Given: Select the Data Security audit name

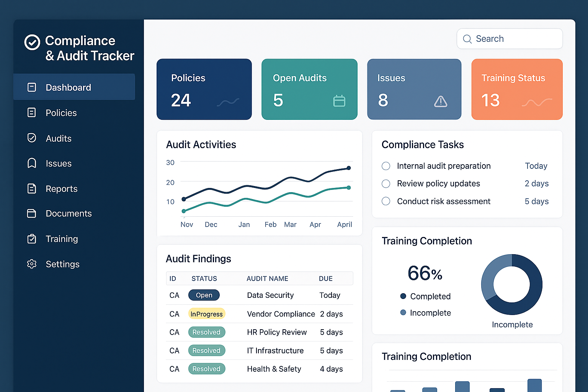Looking at the screenshot, I should pyautogui.click(x=270, y=295).
